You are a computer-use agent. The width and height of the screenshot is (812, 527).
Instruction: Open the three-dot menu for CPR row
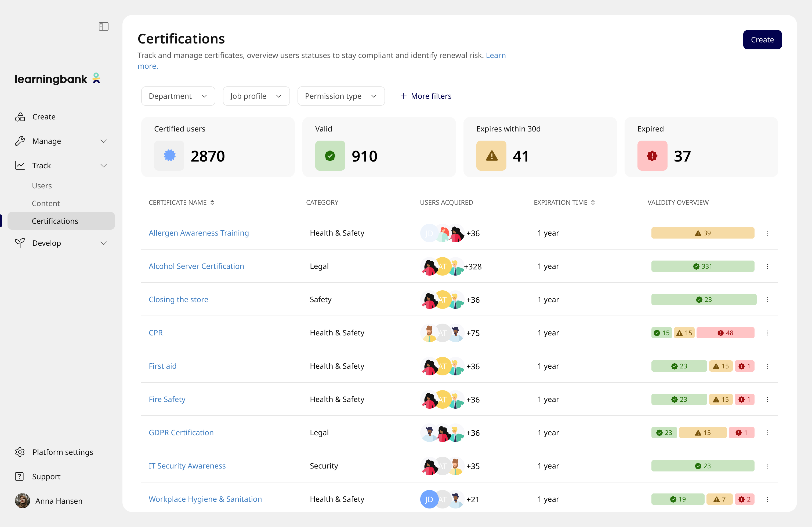tap(768, 333)
